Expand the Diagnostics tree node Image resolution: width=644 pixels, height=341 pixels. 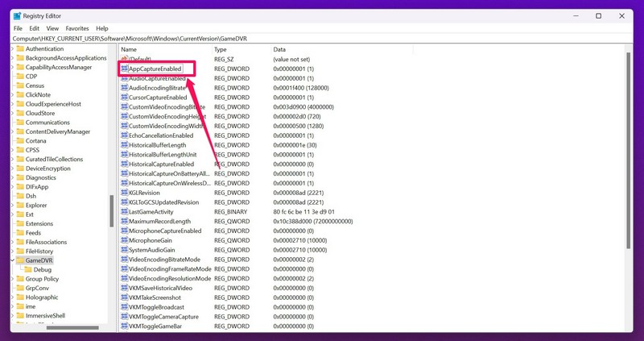(x=12, y=177)
